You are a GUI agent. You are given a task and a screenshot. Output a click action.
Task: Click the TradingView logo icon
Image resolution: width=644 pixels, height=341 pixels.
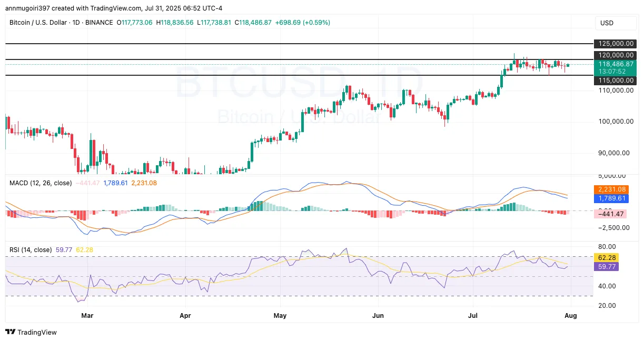[11, 333]
